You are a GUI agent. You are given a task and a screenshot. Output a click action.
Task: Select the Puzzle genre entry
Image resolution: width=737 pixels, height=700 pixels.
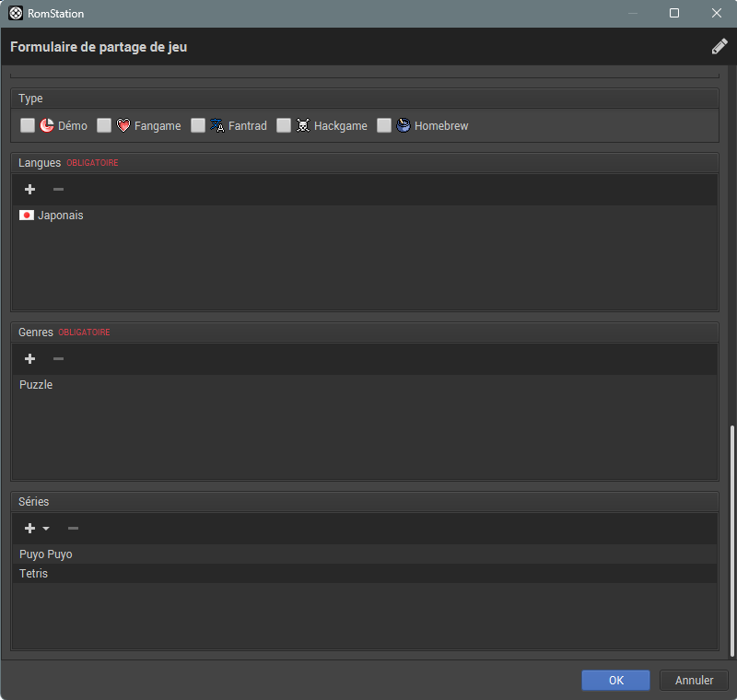[36, 385]
